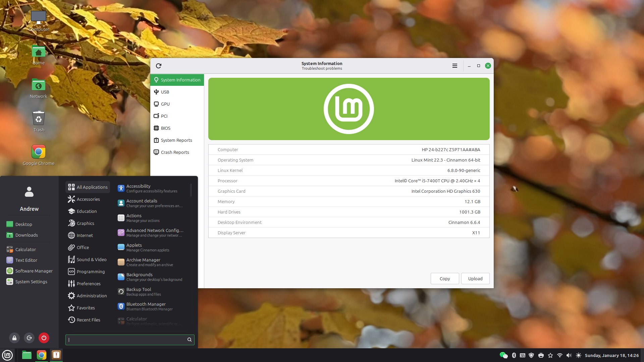The image size is (644, 362).
Task: Click the star tray icon
Action: 550,355
